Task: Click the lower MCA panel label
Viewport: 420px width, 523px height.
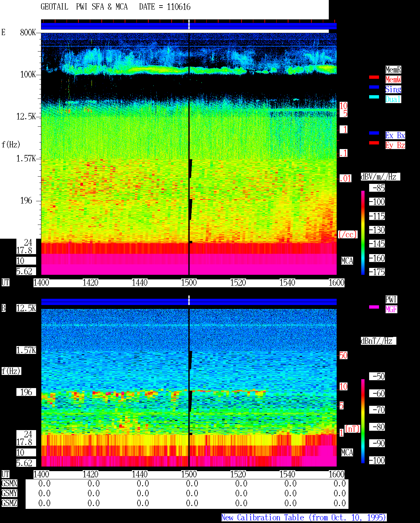Action: tap(347, 453)
